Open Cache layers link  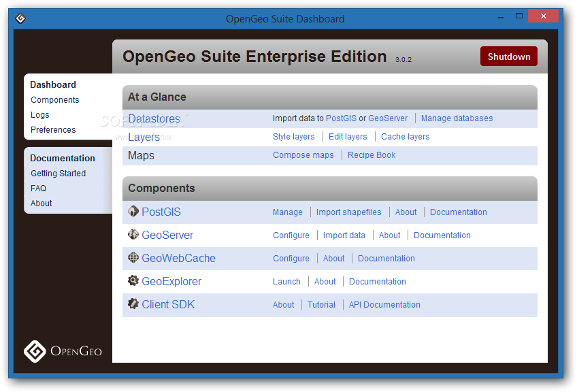point(405,137)
